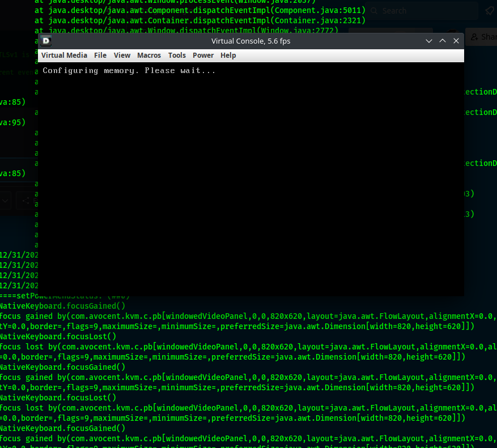Viewport: 497px width, 448px height.
Task: Open the Macros menu
Action: [148, 55]
